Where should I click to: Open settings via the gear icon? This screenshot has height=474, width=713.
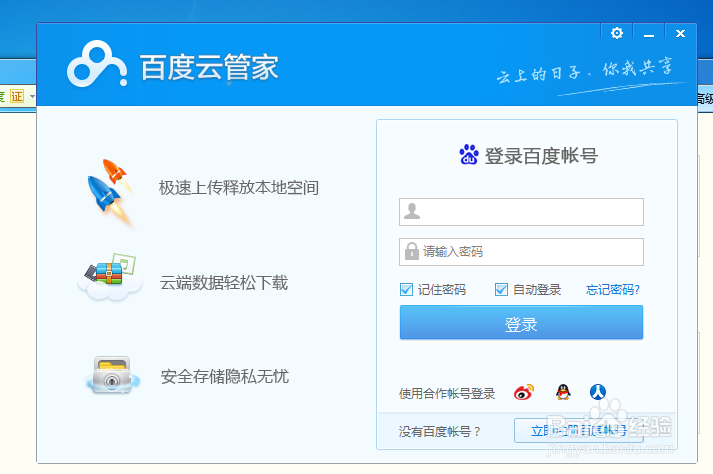pos(617,33)
